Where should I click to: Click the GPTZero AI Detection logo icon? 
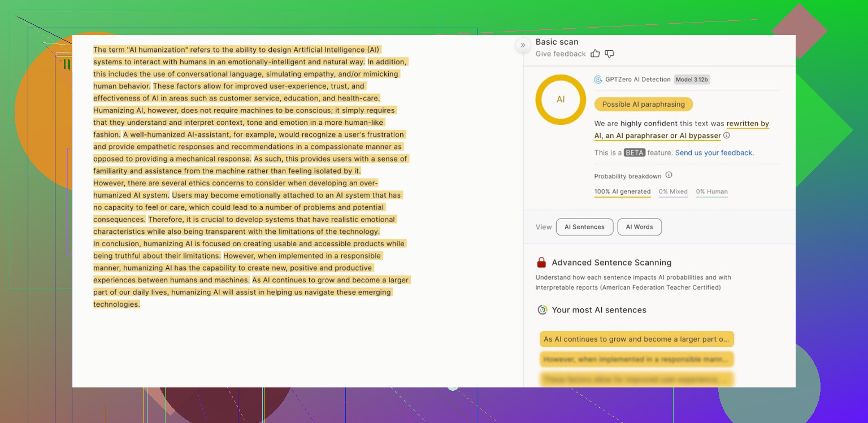pyautogui.click(x=598, y=80)
